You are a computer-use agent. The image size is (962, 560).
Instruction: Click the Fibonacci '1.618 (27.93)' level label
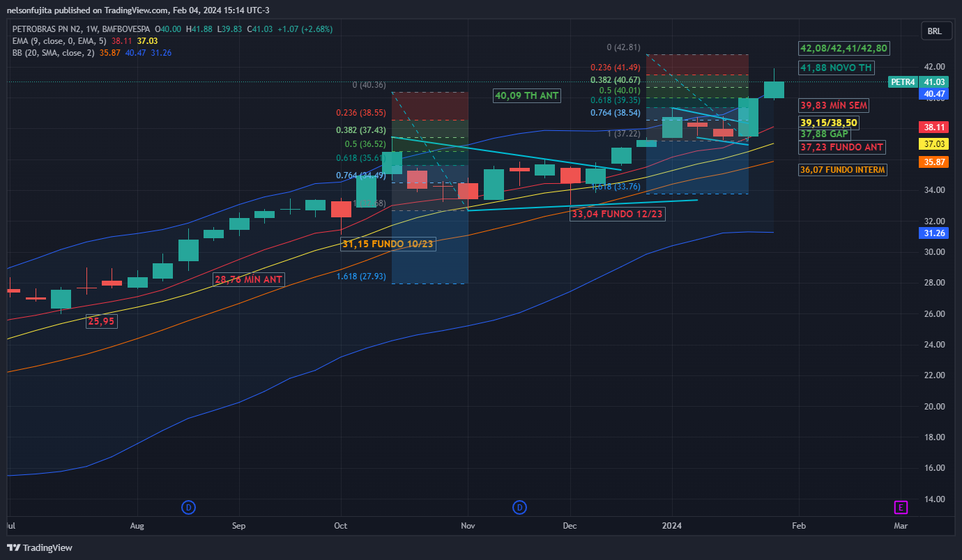coord(360,277)
